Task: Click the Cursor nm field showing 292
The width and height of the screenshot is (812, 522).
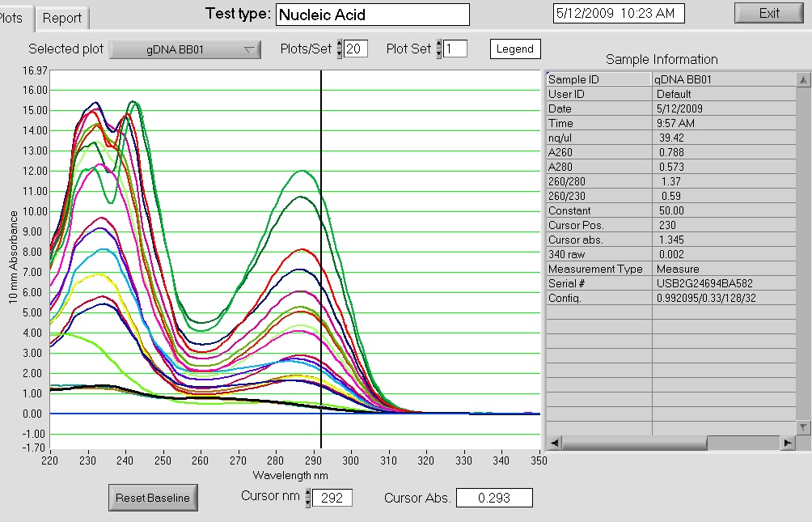Action: [x=332, y=498]
